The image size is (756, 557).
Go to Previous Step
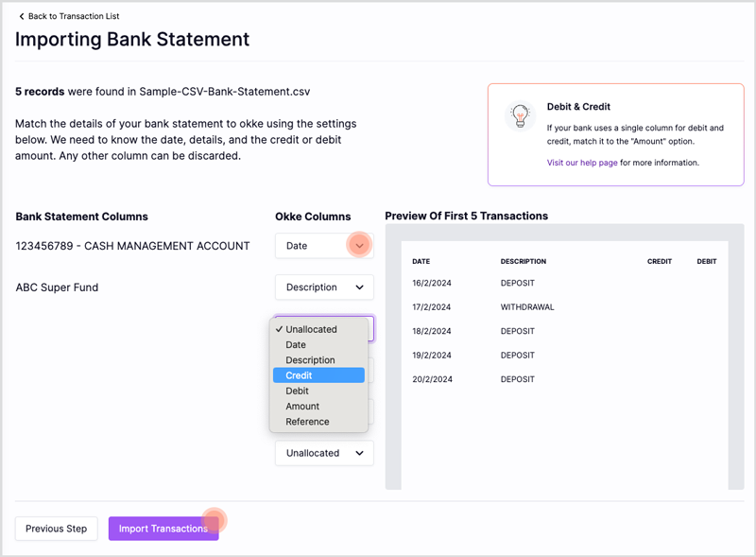[57, 529]
